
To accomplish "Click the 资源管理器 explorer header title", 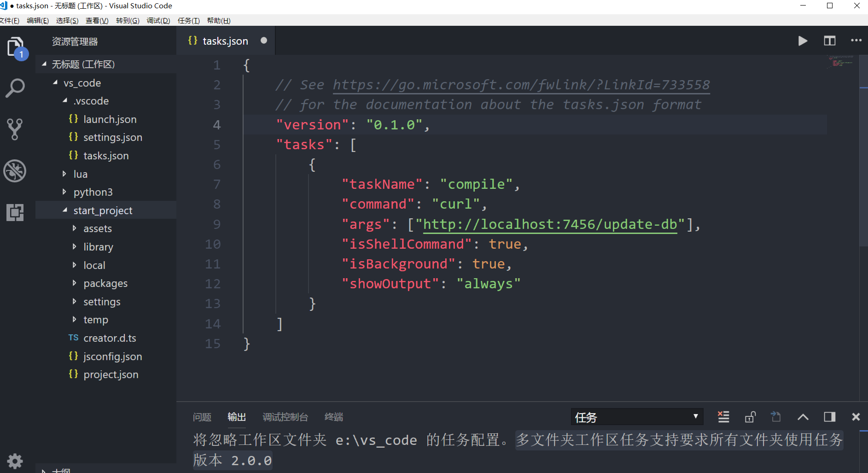I will tap(75, 41).
